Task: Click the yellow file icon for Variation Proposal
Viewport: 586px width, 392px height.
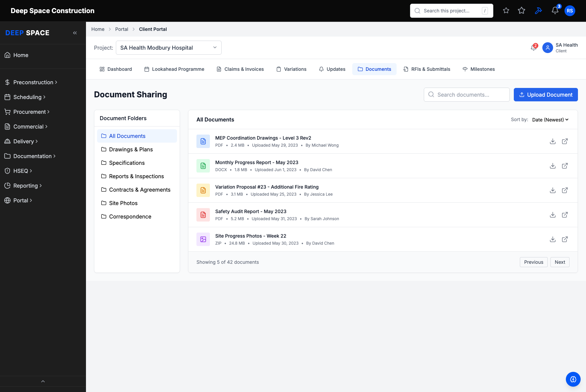Action: (203, 190)
